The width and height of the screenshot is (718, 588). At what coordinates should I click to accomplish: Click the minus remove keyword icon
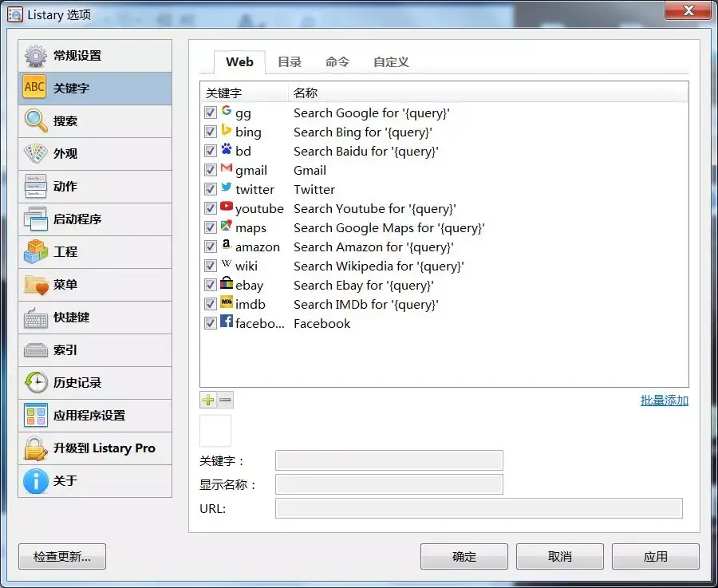click(x=225, y=400)
